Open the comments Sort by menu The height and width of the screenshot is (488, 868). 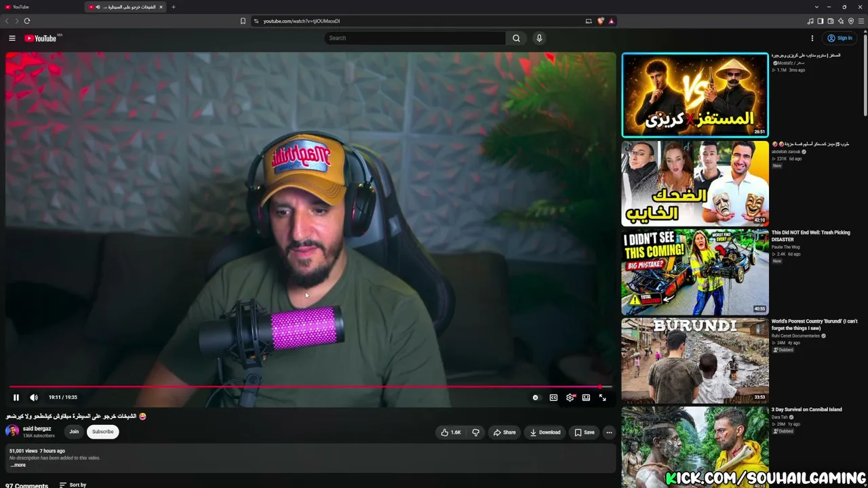73,485
